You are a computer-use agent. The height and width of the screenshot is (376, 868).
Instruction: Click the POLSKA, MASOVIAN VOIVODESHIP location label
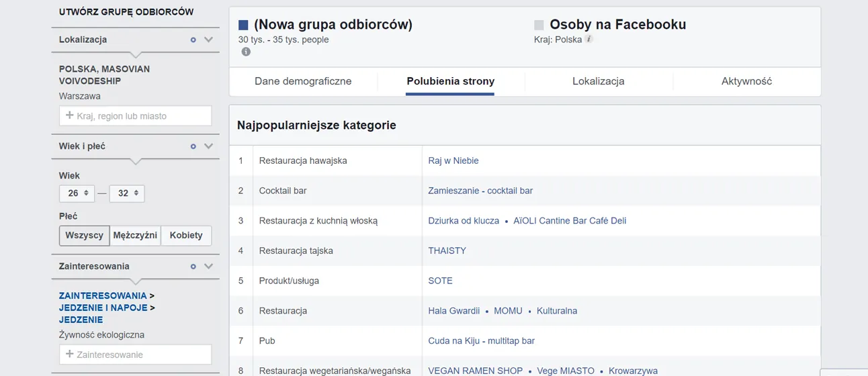click(x=104, y=75)
